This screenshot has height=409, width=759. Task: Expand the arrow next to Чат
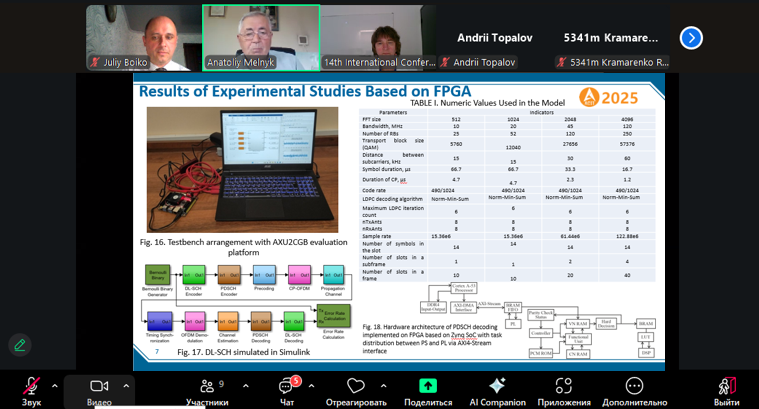coord(311,385)
